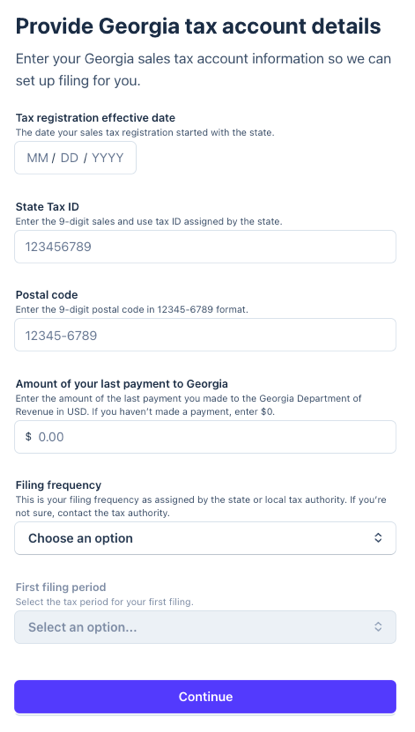Click the chevron icon in First filing period

point(378,626)
